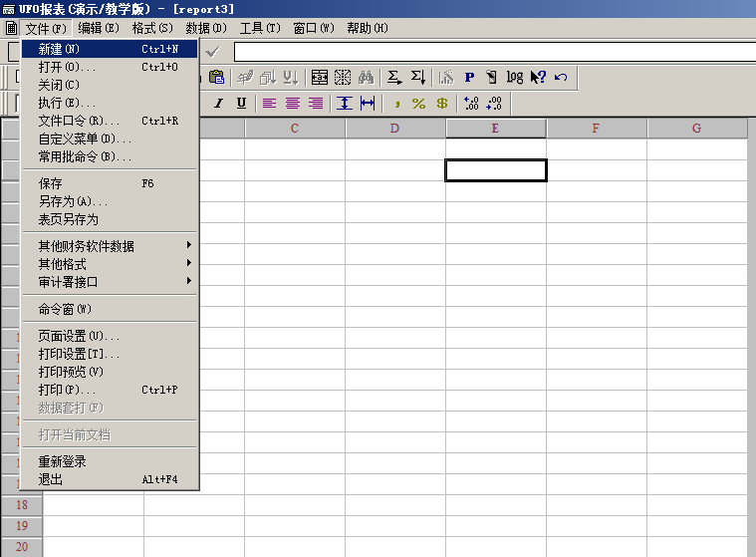Center align text
The width and height of the screenshot is (756, 557).
(293, 104)
